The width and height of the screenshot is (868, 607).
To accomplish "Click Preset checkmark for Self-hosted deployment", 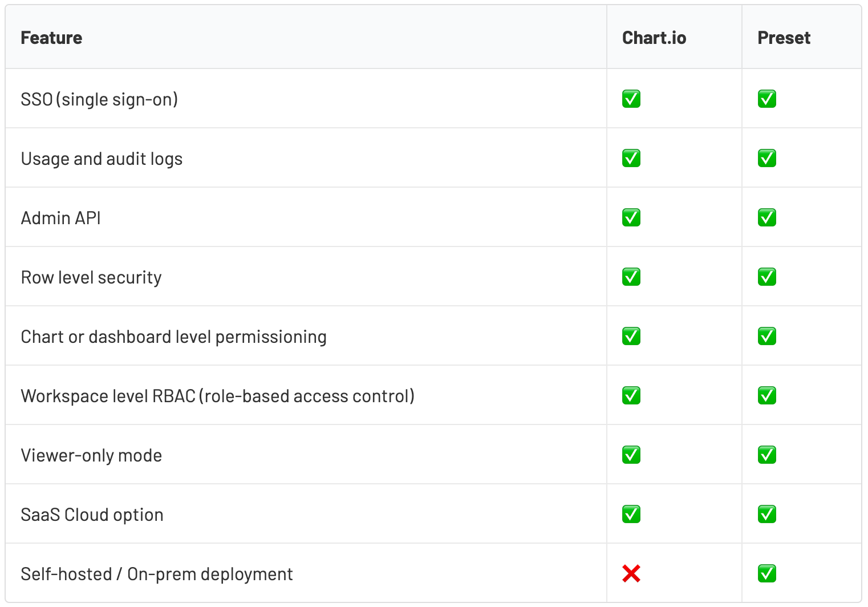I will tap(767, 573).
